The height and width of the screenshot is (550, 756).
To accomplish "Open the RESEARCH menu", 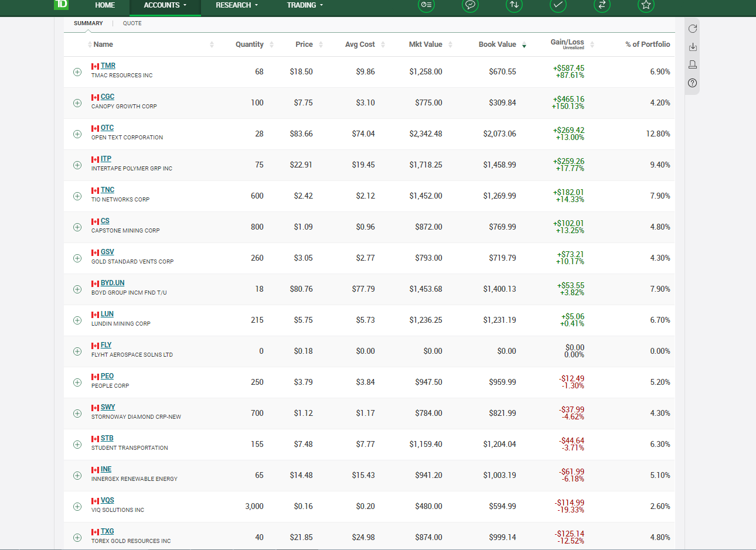I will (236, 5).
